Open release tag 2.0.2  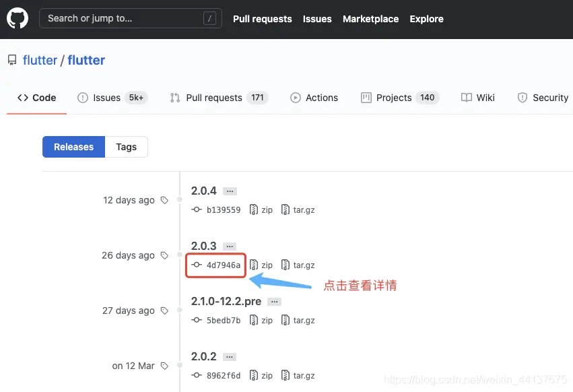coord(204,356)
